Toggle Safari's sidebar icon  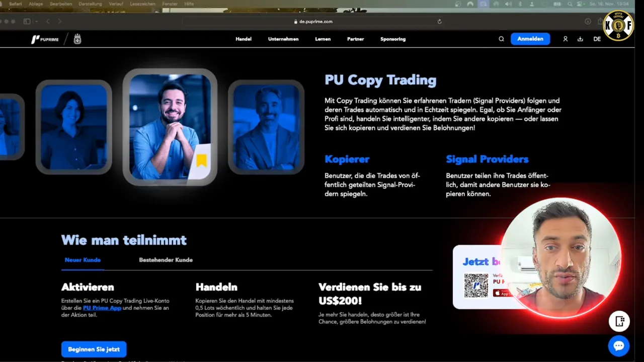[x=27, y=21]
